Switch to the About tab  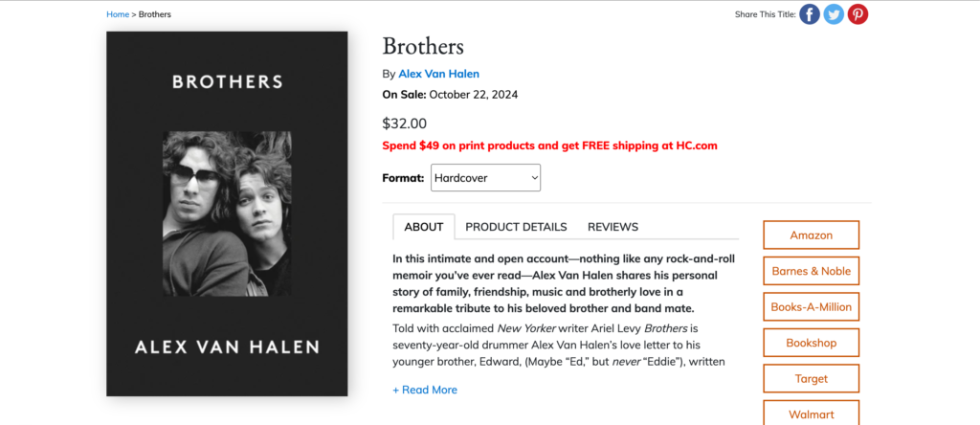pyautogui.click(x=423, y=227)
